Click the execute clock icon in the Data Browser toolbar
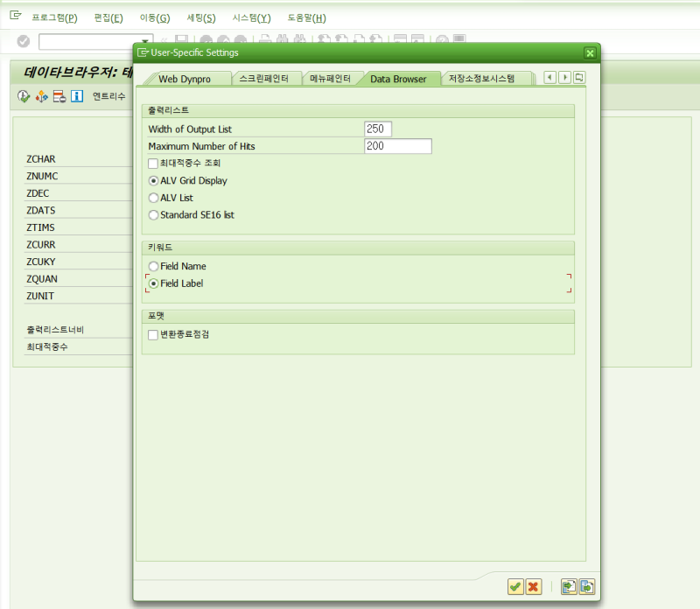The width and height of the screenshot is (700, 609). [24, 96]
